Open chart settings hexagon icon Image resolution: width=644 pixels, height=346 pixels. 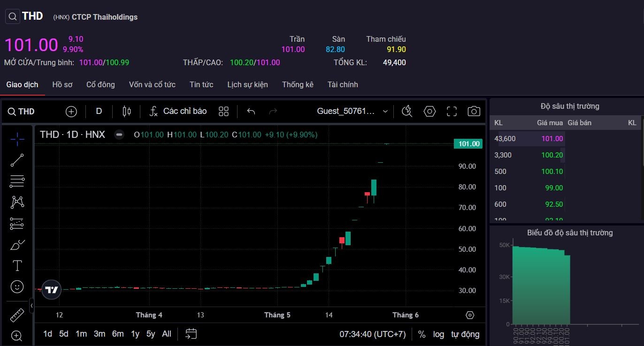(x=429, y=112)
